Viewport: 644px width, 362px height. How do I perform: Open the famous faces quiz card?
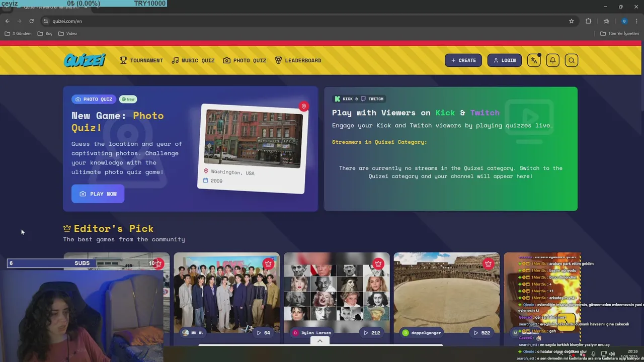[x=337, y=298]
